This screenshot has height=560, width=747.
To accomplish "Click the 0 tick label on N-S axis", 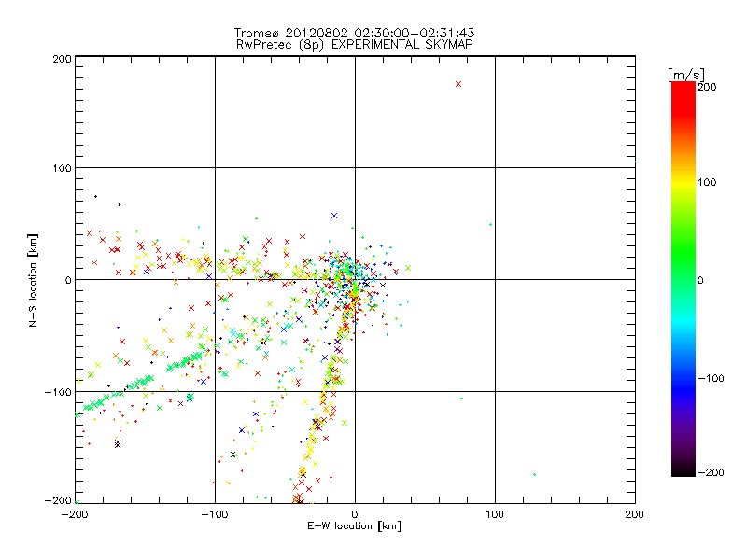I will pos(68,280).
